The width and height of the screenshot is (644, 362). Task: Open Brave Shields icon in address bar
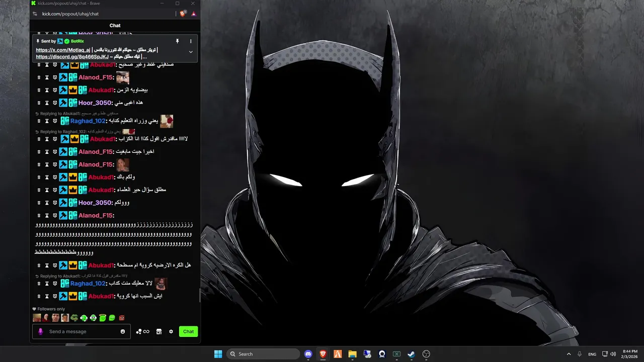[183, 14]
